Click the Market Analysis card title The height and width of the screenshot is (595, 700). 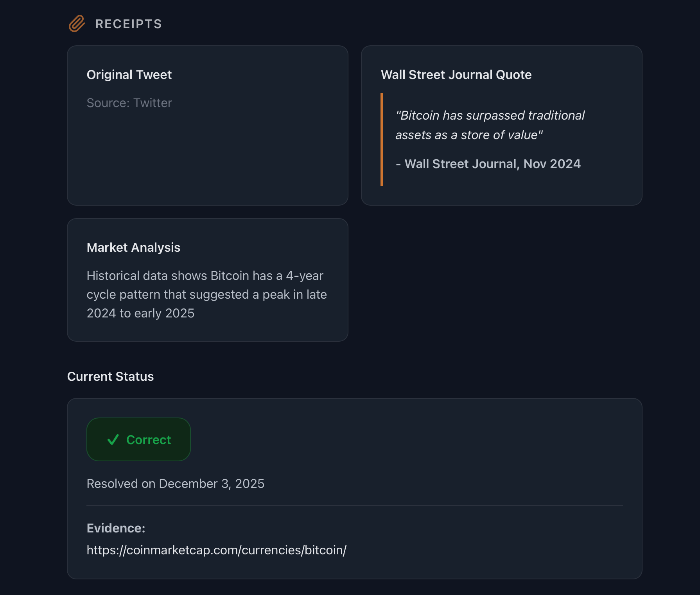133,247
